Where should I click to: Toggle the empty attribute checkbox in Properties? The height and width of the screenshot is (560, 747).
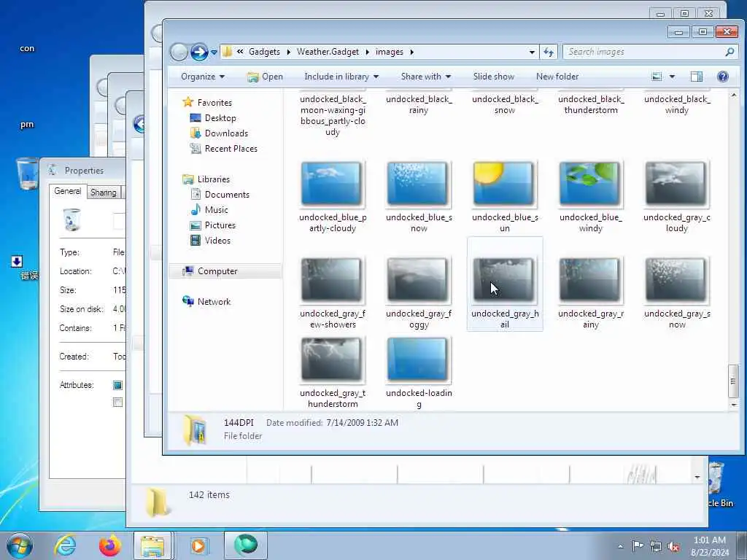117,402
